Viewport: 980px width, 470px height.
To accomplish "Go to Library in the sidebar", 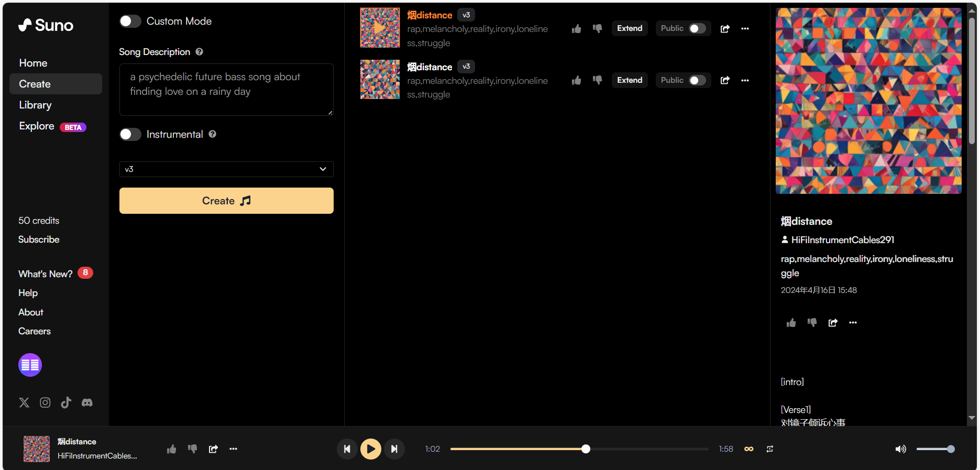I will (x=35, y=105).
